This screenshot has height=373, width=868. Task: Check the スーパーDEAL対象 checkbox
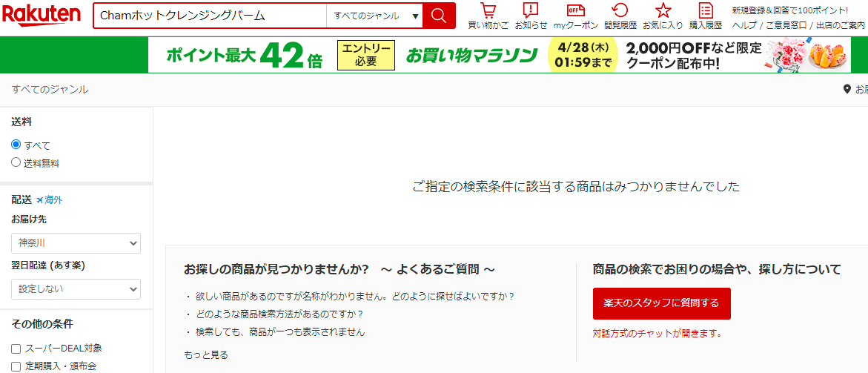click(16, 349)
